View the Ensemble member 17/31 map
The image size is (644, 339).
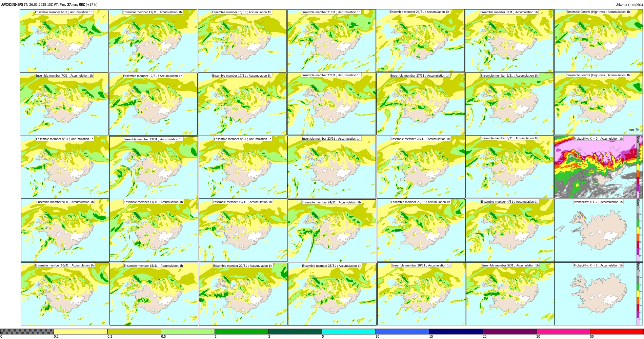pos(242,104)
